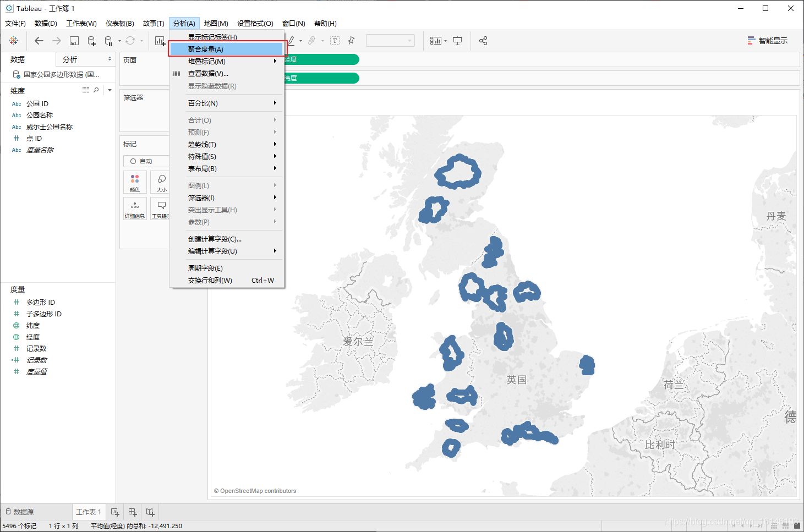Open dropdown arrow beside pause-updates icon
804x532 pixels.
pos(119,41)
